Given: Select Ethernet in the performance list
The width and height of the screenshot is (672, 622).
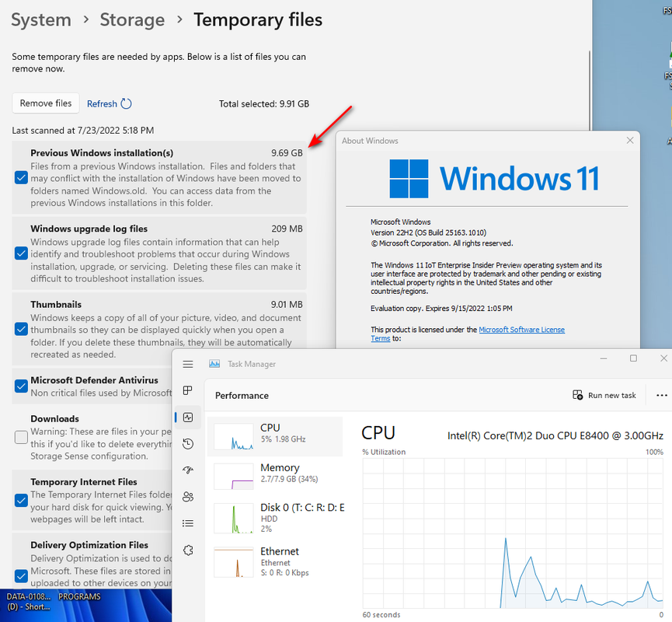Looking at the screenshot, I should point(275,562).
